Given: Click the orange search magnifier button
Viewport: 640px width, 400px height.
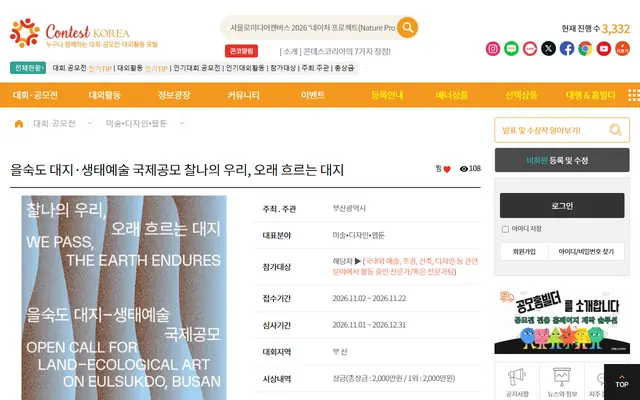Looking at the screenshot, I should [x=407, y=28].
